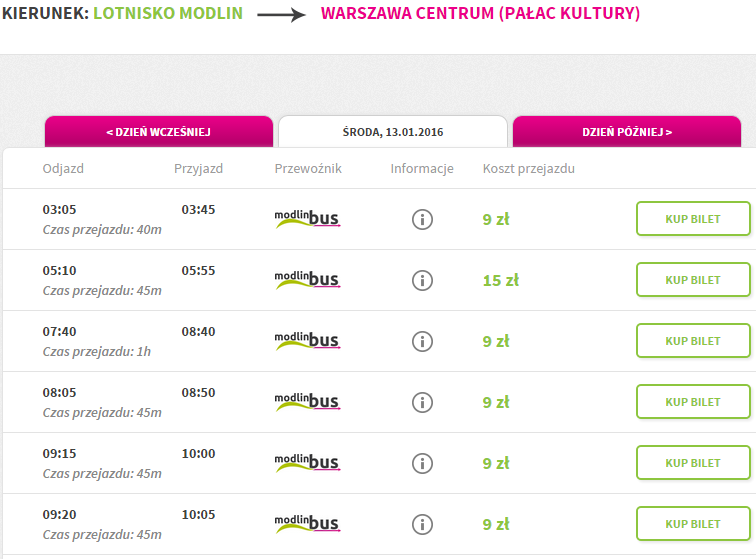The height and width of the screenshot is (559, 756).
Task: Click Kup bilet for 08:05 departure
Action: tap(693, 402)
